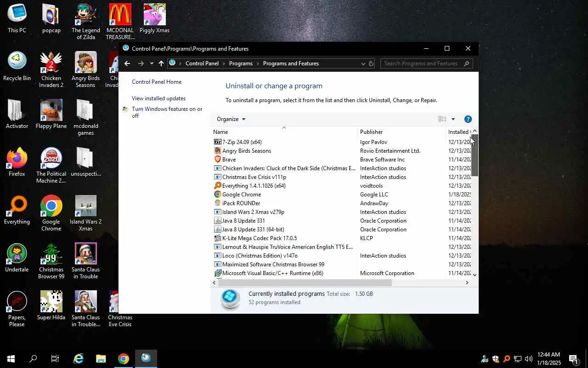The height and width of the screenshot is (368, 588).
Task: Open the popcap desktop shortcut
Action: click(x=51, y=19)
